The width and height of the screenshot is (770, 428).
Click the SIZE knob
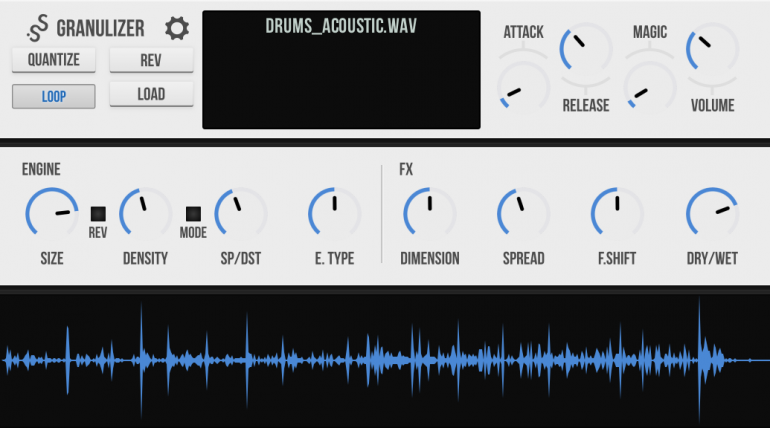(52, 214)
